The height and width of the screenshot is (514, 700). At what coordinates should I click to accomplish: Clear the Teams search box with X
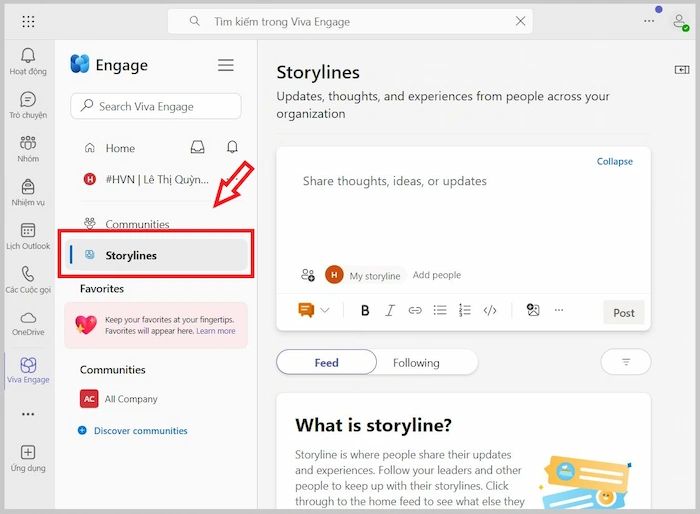tap(520, 21)
